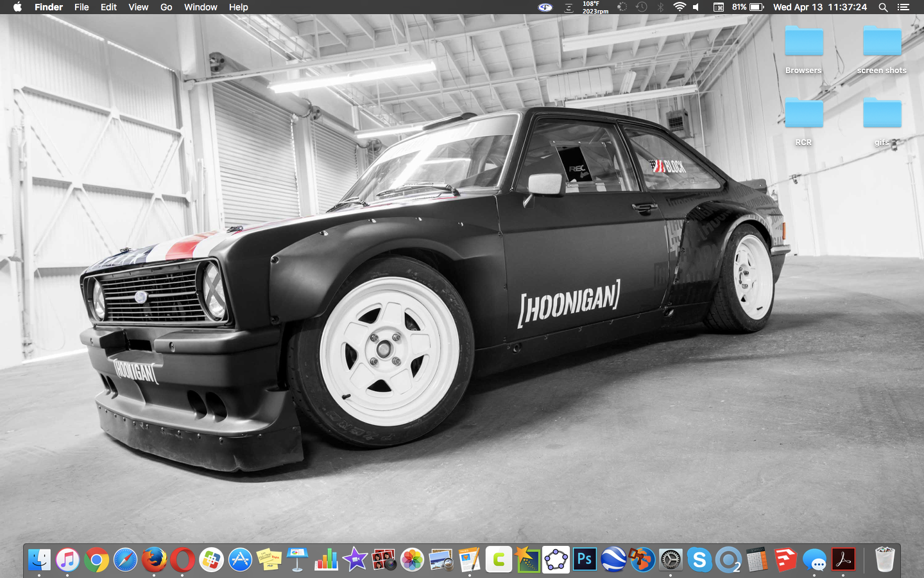Open SketchUp from the Dock
The height and width of the screenshot is (578, 924).
pos(785,559)
